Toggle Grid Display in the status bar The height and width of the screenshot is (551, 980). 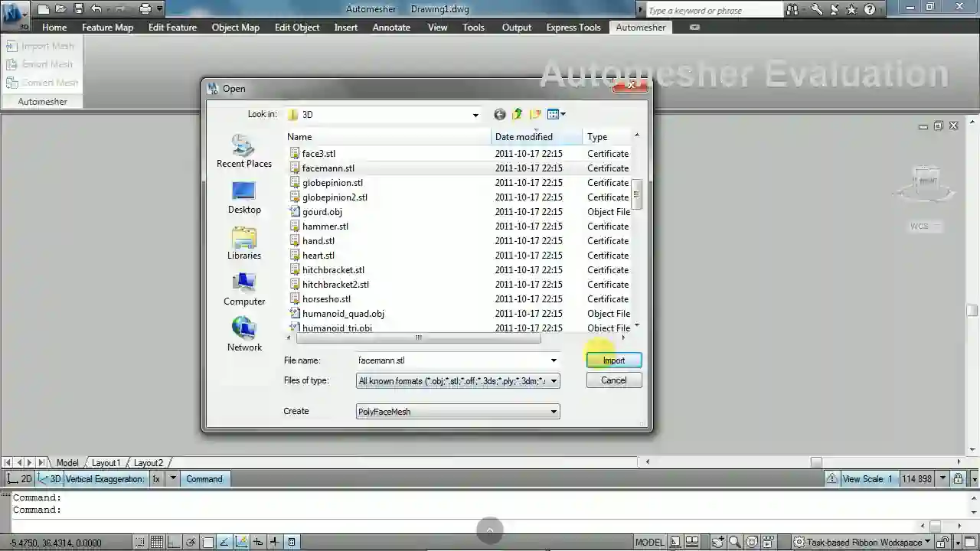click(x=156, y=543)
